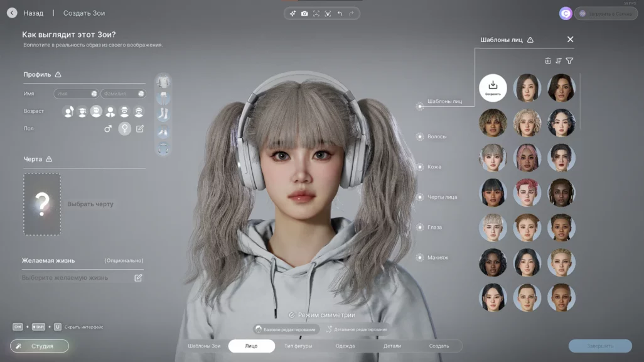Edit desired life with the pencil icon
The width and height of the screenshot is (644, 362).
[x=138, y=277]
